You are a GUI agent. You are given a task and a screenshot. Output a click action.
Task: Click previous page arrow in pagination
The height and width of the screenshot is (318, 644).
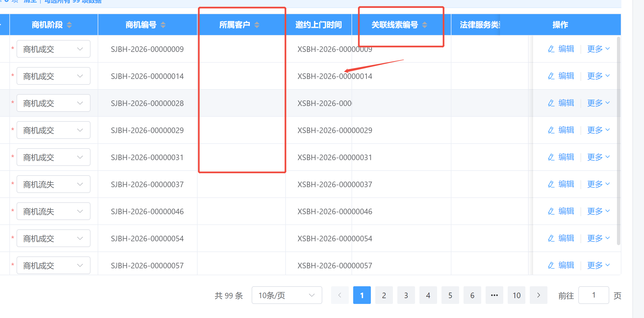pos(340,295)
